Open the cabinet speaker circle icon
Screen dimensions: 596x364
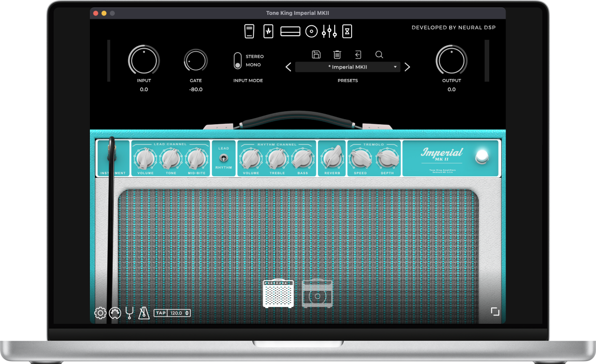pyautogui.click(x=311, y=32)
